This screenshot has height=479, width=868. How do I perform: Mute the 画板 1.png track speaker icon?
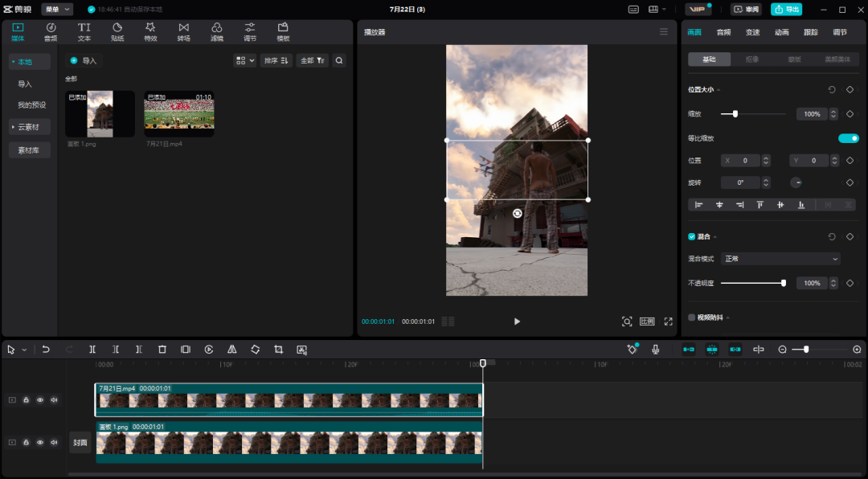(x=54, y=443)
